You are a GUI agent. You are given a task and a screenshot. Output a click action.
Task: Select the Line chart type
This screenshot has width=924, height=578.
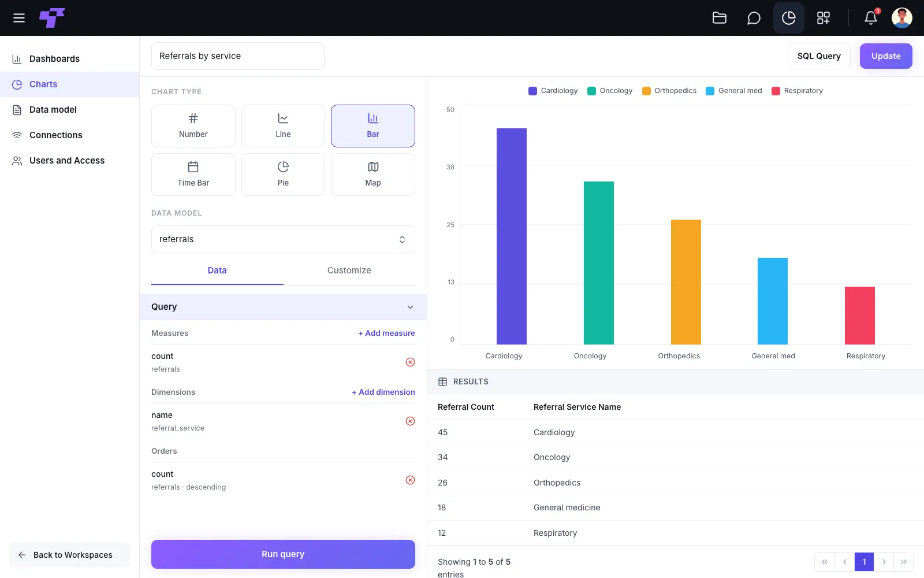[x=283, y=126]
